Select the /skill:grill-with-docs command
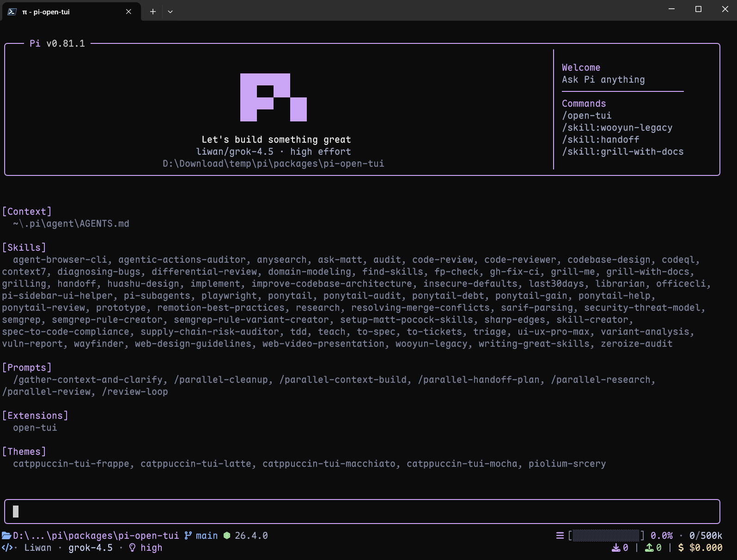The image size is (737, 560). tap(623, 151)
